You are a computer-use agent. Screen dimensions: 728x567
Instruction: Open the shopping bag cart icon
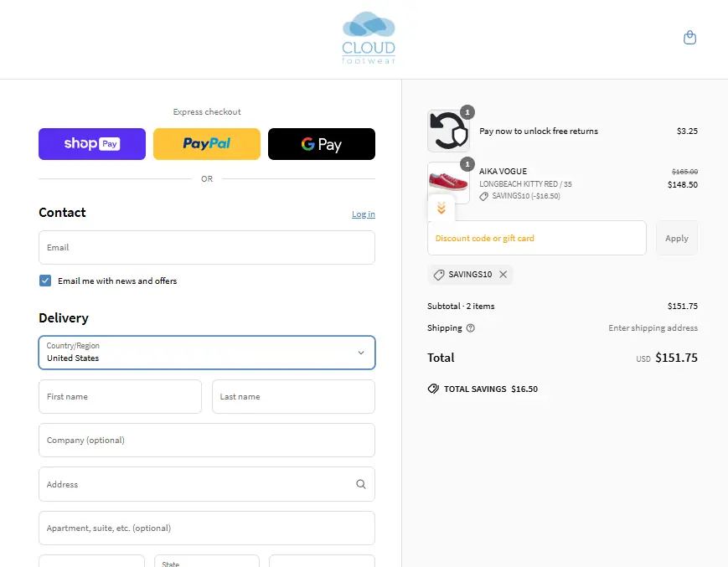point(689,38)
